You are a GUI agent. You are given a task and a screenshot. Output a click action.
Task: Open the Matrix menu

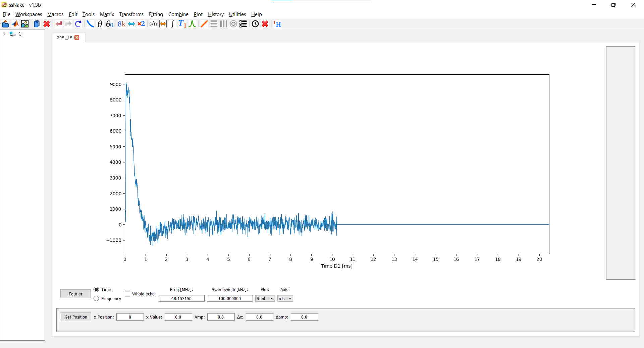(107, 14)
